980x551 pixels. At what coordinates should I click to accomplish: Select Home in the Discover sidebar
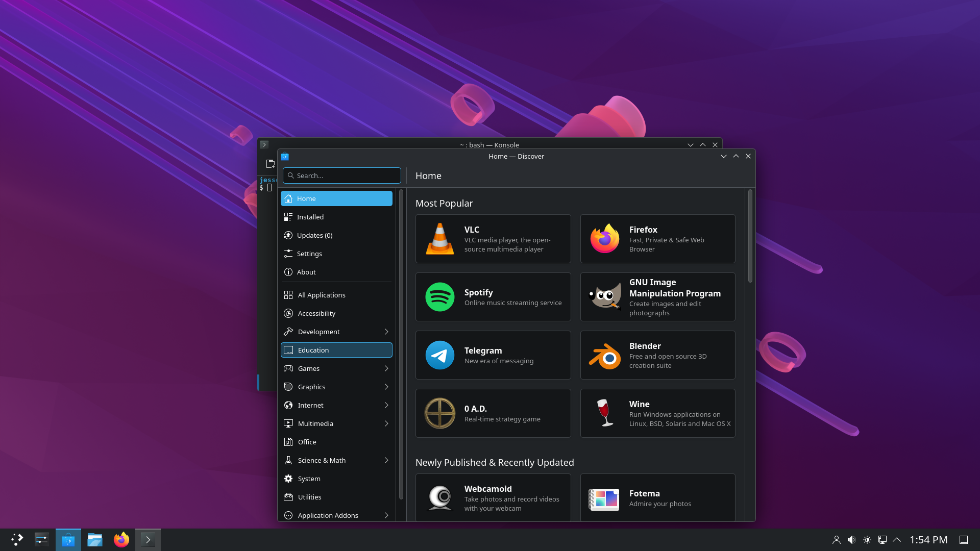click(336, 198)
